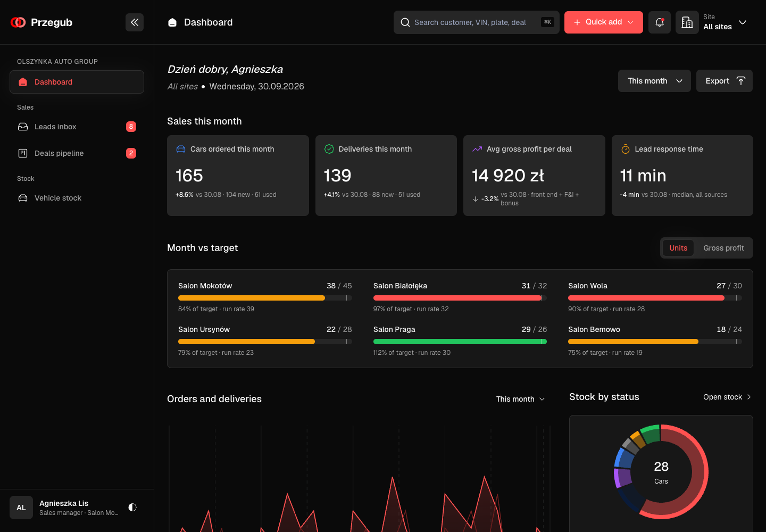Open the notifications bell

(660, 22)
